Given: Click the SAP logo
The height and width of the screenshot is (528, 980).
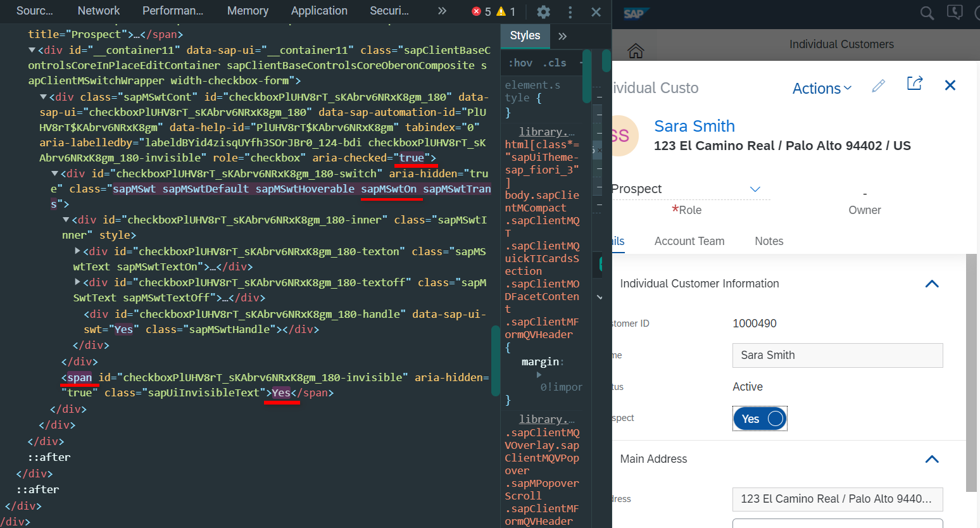Looking at the screenshot, I should [635, 13].
